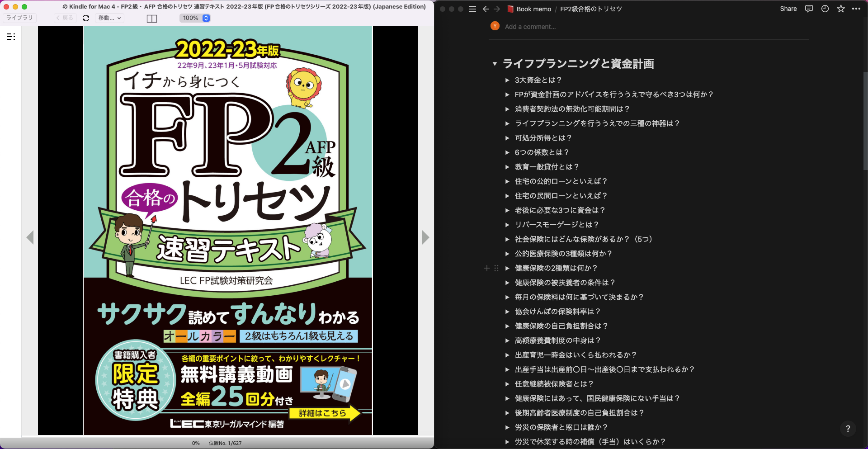
Task: Open the table of contents icon in Kindle
Action: [11, 37]
